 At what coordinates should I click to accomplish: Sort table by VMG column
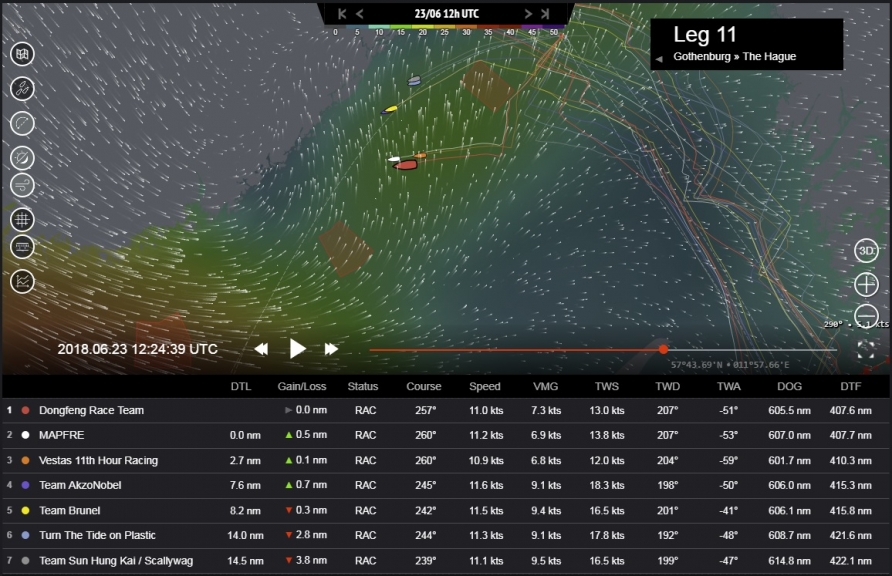pyautogui.click(x=546, y=387)
